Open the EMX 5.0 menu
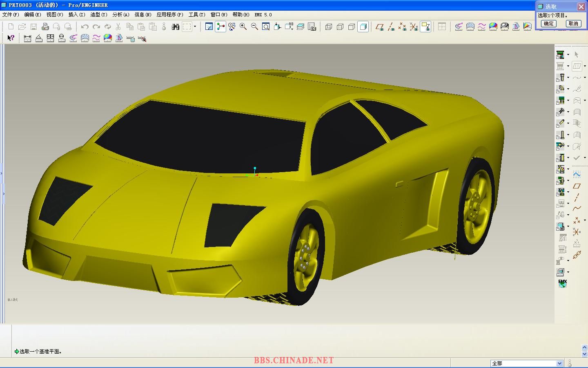588x368 pixels. click(263, 15)
